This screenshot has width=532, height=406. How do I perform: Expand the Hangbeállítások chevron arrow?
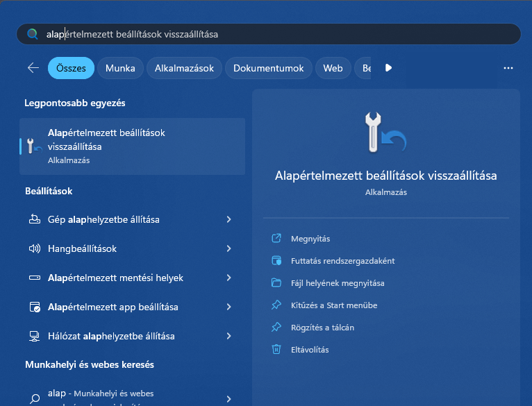pos(228,249)
